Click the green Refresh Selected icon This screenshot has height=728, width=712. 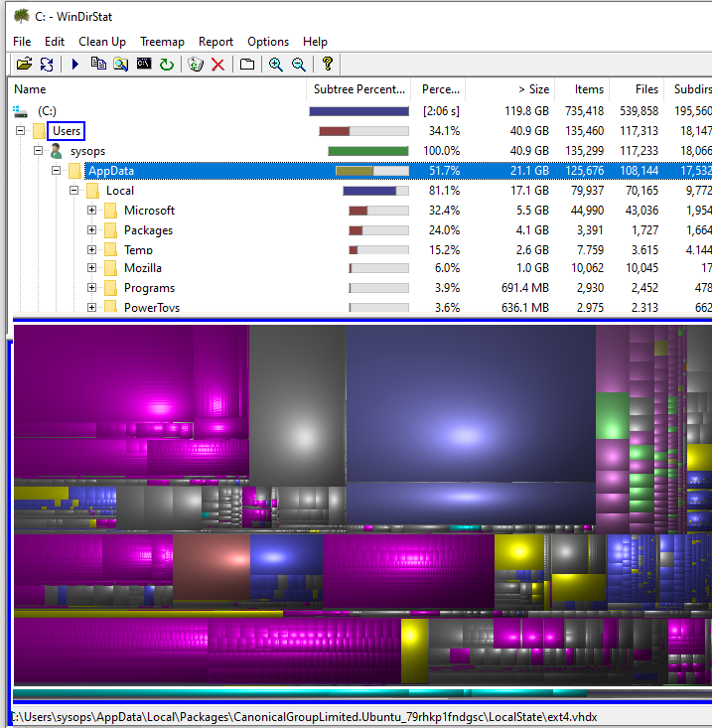(x=167, y=65)
